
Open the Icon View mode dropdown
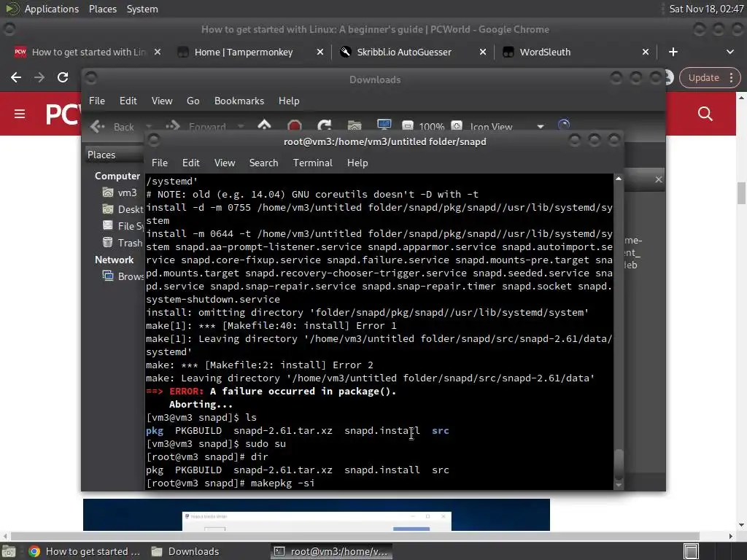507,127
